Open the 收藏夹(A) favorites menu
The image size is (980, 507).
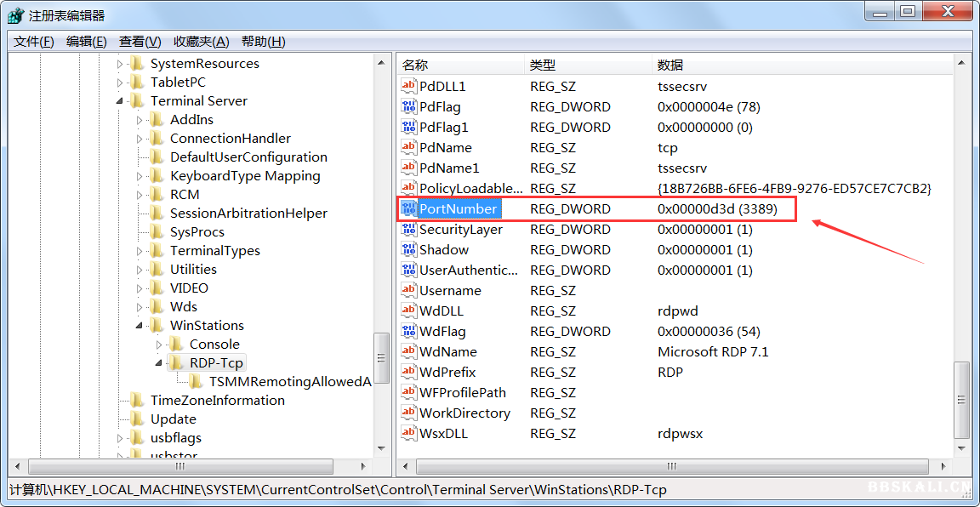click(201, 42)
